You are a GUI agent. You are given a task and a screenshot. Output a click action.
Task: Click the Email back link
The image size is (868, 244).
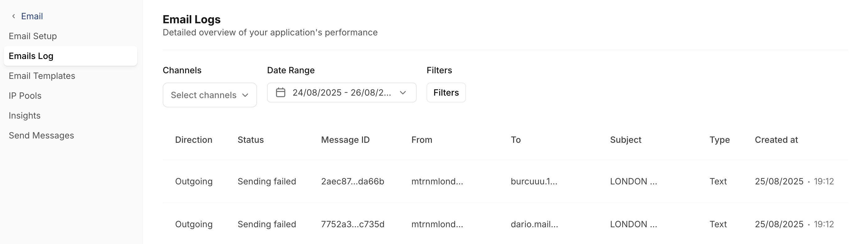[x=32, y=16]
